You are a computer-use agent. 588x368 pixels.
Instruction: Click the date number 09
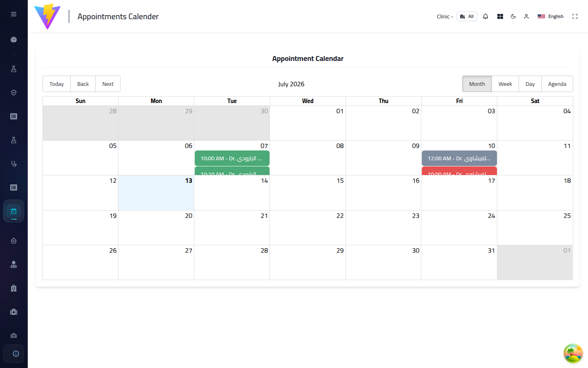[416, 146]
